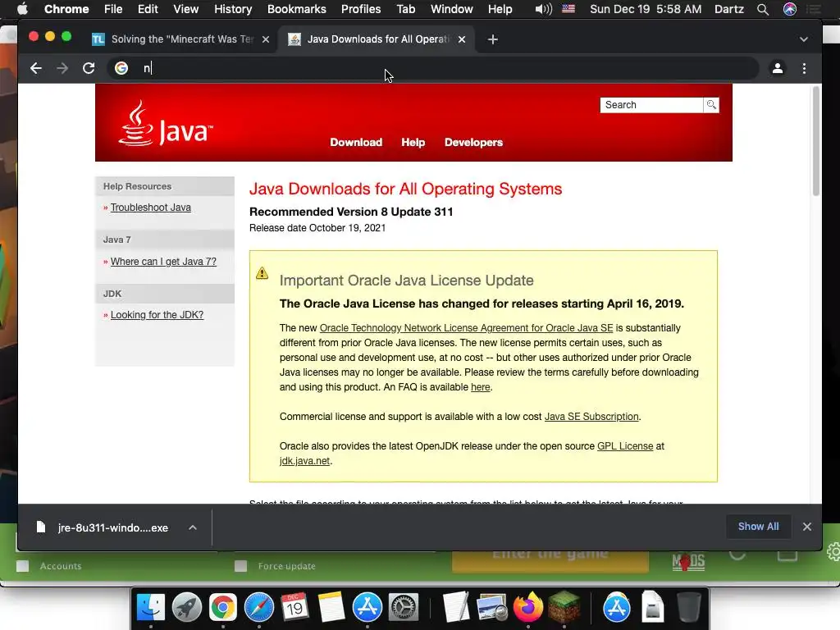This screenshot has height=630, width=840.
Task: Open the Bookmarks menu
Action: pos(297,9)
